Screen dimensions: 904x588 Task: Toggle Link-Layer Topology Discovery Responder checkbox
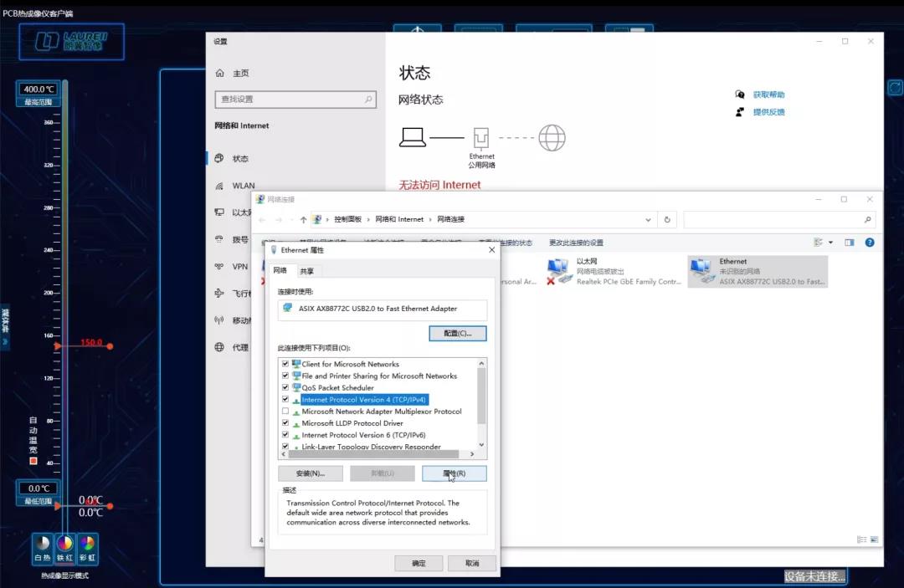(x=285, y=447)
